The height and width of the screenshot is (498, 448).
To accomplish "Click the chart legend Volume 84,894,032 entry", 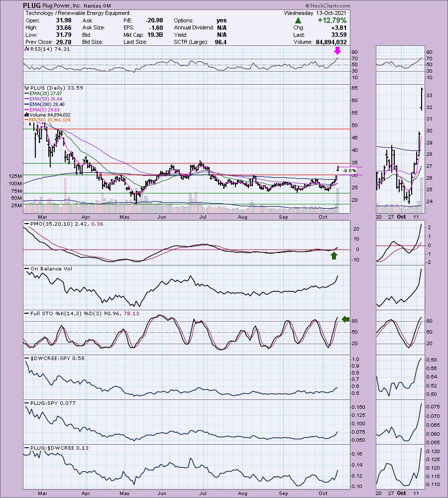I will click(x=48, y=115).
